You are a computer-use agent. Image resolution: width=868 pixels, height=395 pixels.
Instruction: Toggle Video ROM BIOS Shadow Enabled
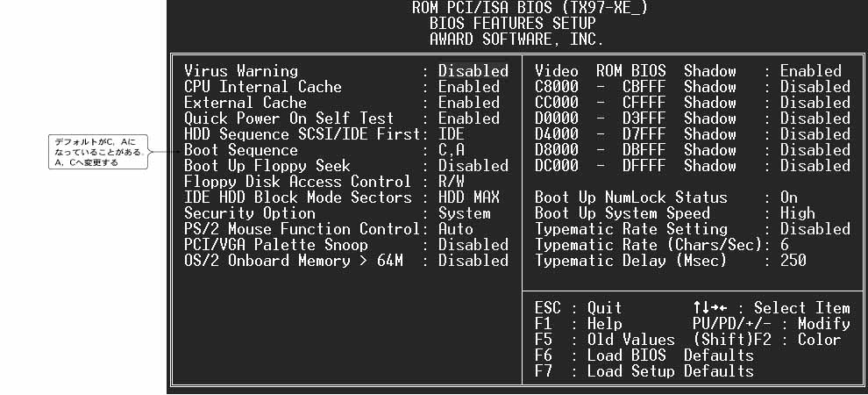tap(810, 71)
